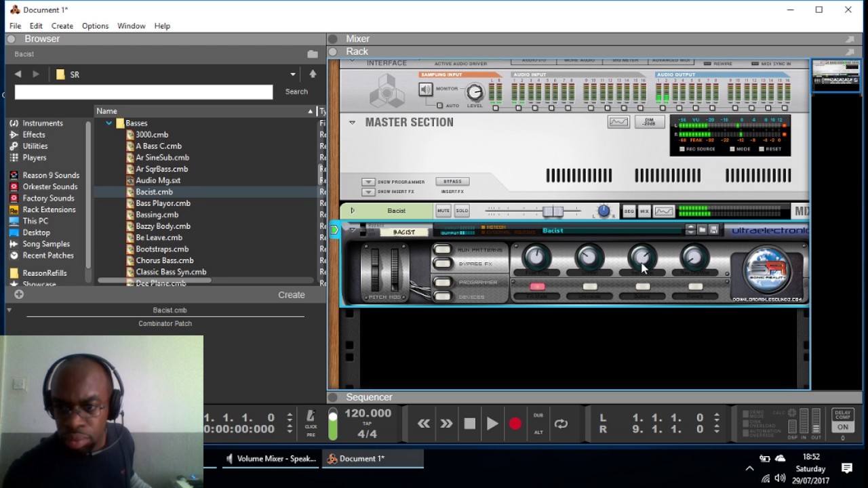Image resolution: width=868 pixels, height=488 pixels.
Task: Toggle Run Patterns on the Combinator
Action: 443,249
